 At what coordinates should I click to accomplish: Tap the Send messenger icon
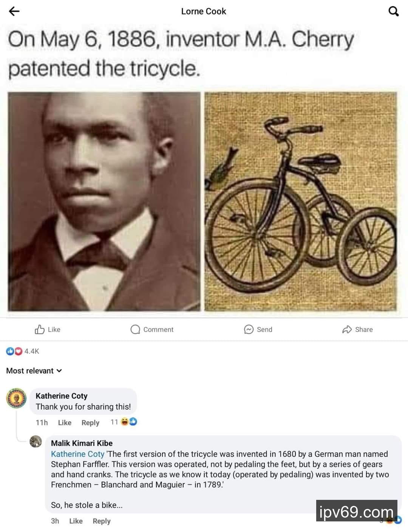249,329
